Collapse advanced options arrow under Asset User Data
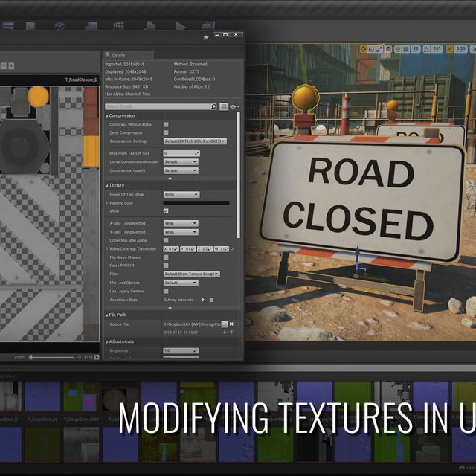 click(170, 308)
